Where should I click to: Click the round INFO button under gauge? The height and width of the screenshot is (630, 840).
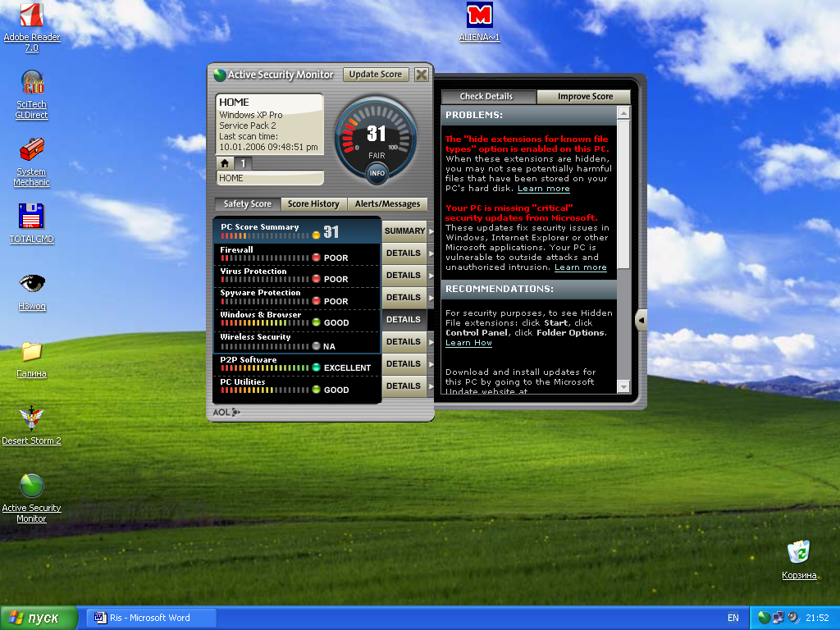click(x=377, y=173)
